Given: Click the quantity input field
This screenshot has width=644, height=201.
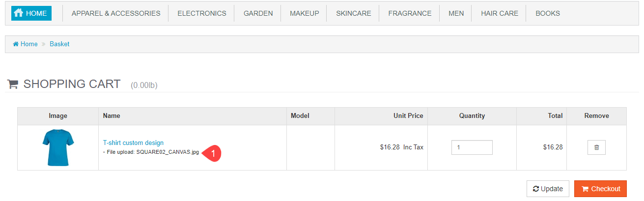Looking at the screenshot, I should coord(472,147).
